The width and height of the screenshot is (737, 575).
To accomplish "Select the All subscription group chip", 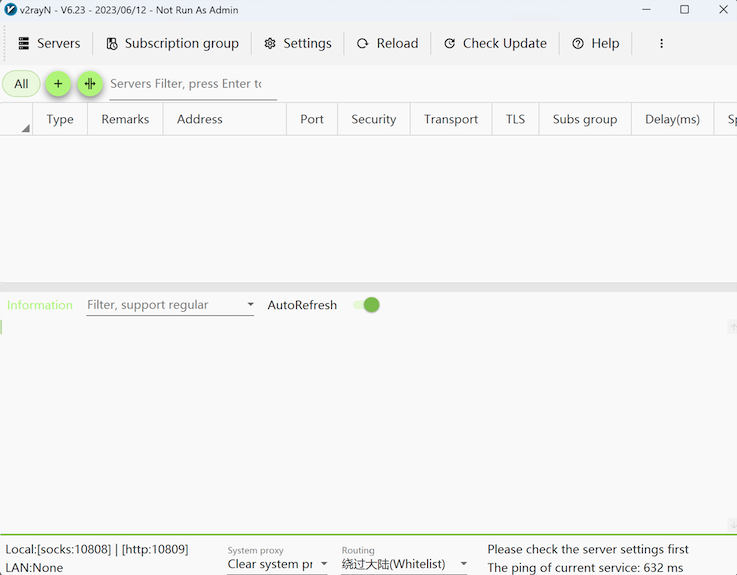I will tap(21, 84).
